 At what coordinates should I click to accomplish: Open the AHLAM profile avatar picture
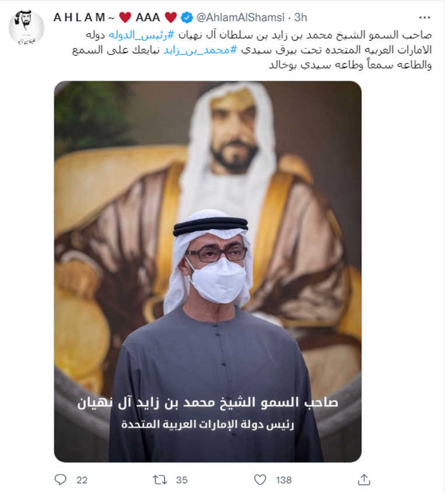(x=26, y=28)
